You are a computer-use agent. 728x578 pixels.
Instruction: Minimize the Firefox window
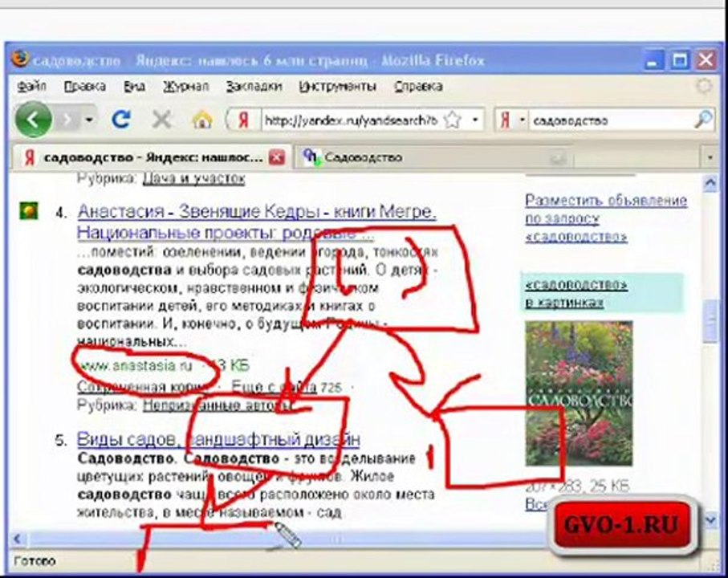[x=653, y=61]
